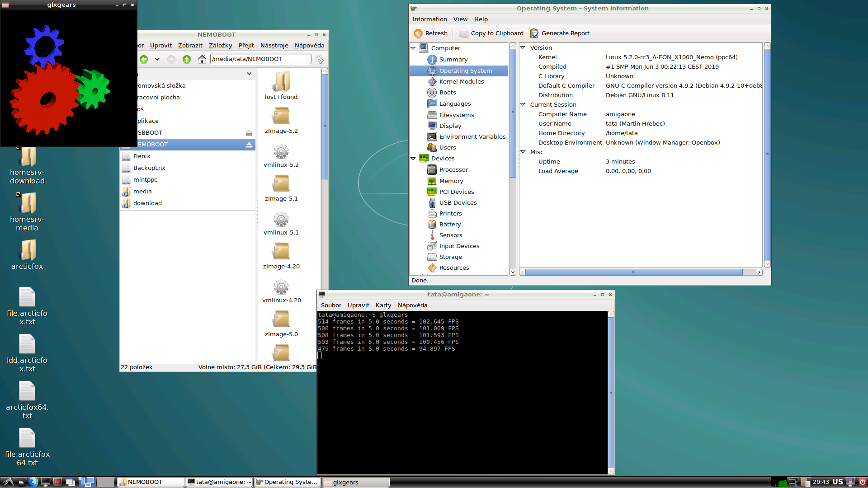Collapse the Devices tree node

coord(413,158)
